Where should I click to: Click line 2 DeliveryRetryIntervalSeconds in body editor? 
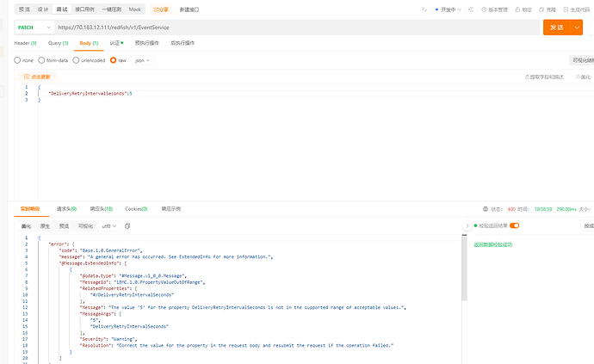[90, 94]
